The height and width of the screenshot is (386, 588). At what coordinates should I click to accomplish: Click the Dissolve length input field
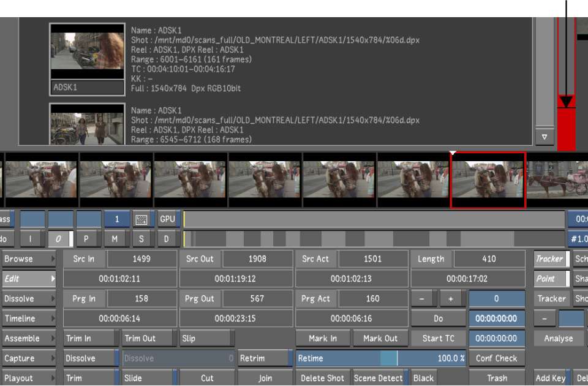pos(178,358)
